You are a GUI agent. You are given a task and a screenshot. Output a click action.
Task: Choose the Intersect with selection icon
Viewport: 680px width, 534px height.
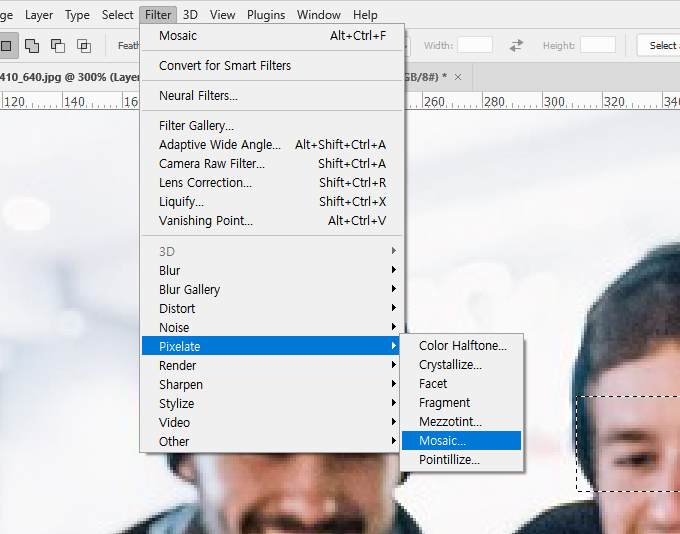84,46
